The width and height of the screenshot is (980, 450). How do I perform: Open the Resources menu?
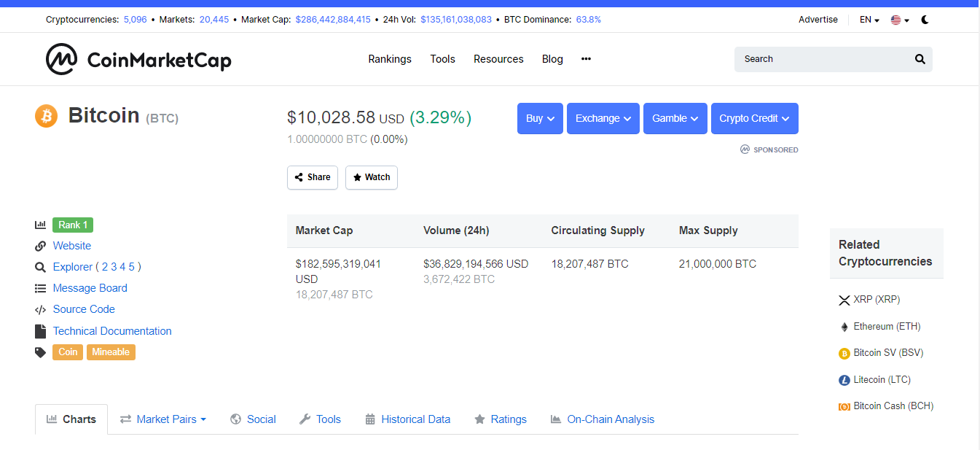click(498, 59)
